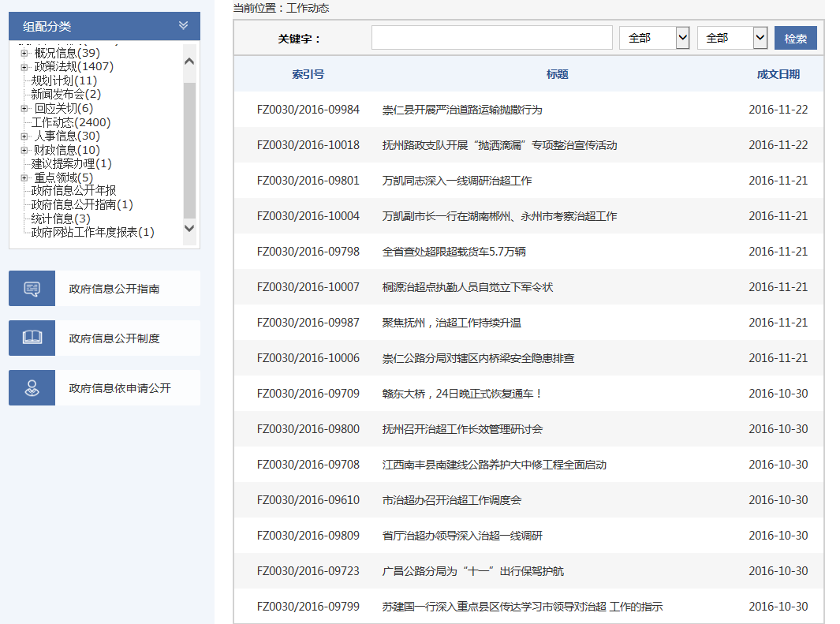Select 建议提案办理(1) in the tree

(x=71, y=163)
